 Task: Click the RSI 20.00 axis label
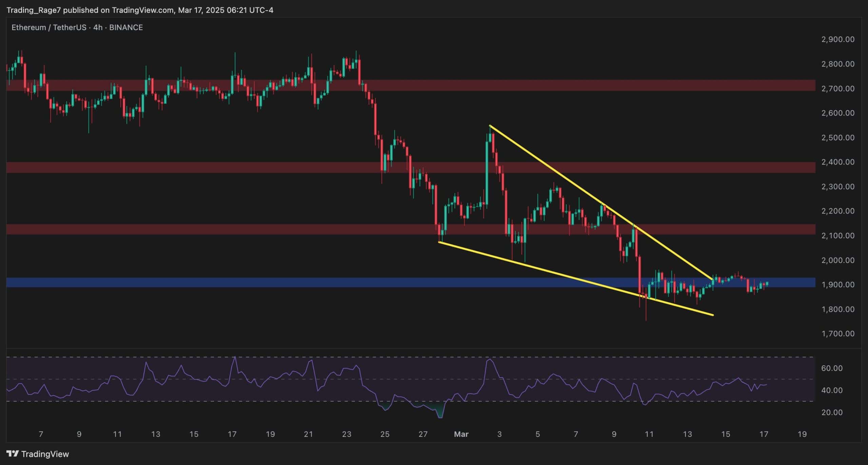pos(832,412)
